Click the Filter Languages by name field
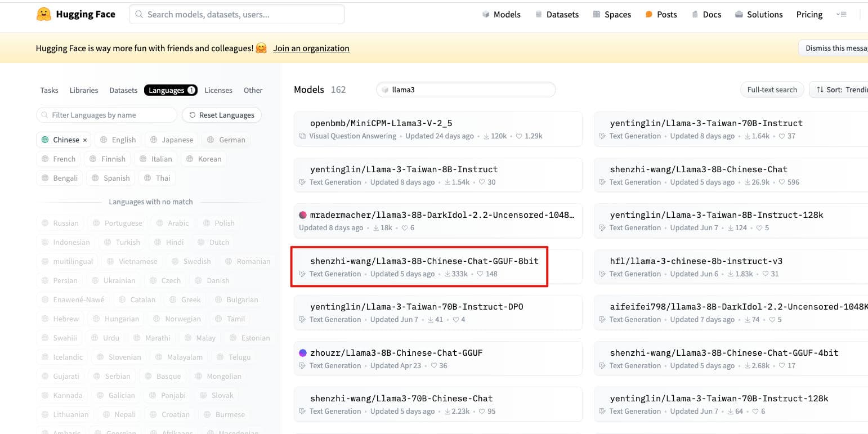This screenshot has height=434, width=868. pos(107,115)
